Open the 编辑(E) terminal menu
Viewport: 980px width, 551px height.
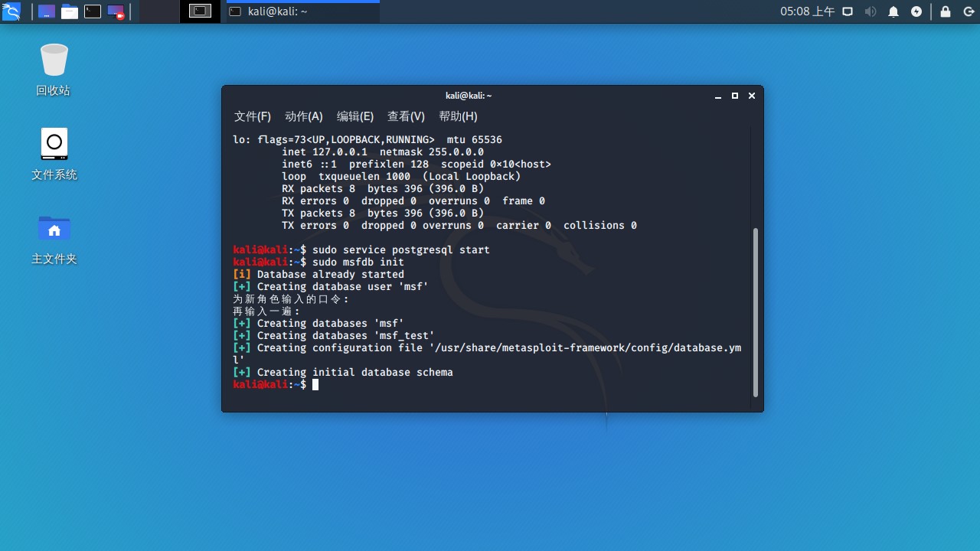click(355, 116)
